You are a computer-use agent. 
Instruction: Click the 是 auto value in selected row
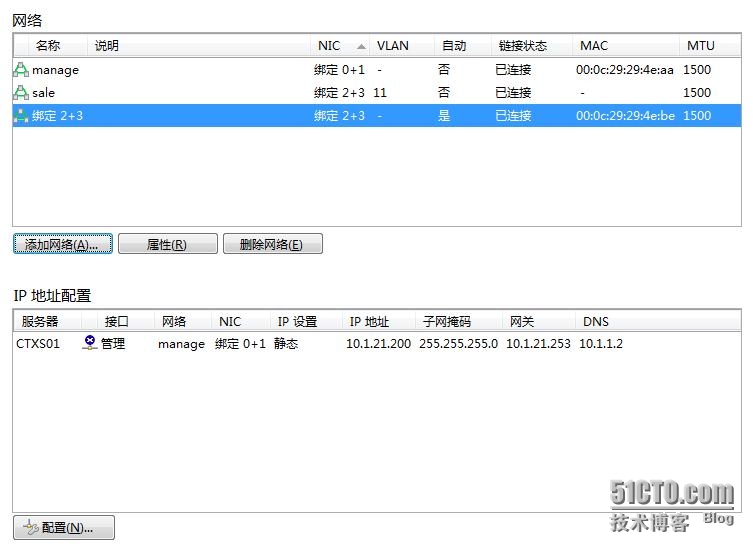coord(444,116)
